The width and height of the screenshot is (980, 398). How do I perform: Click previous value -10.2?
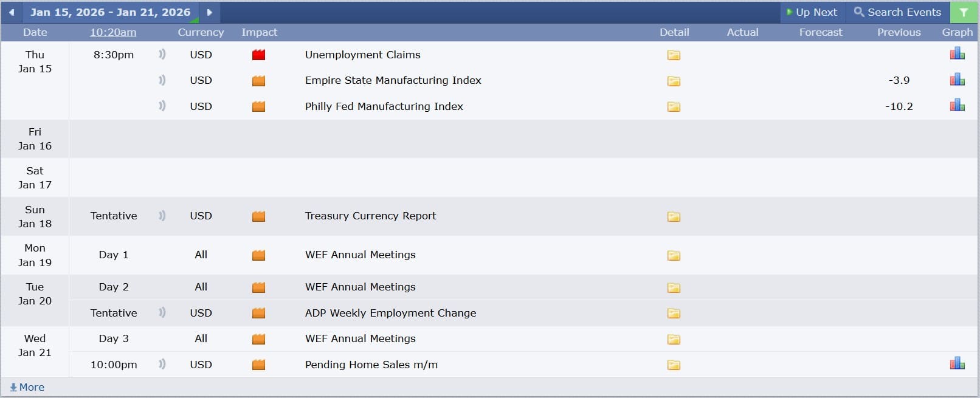click(x=899, y=106)
